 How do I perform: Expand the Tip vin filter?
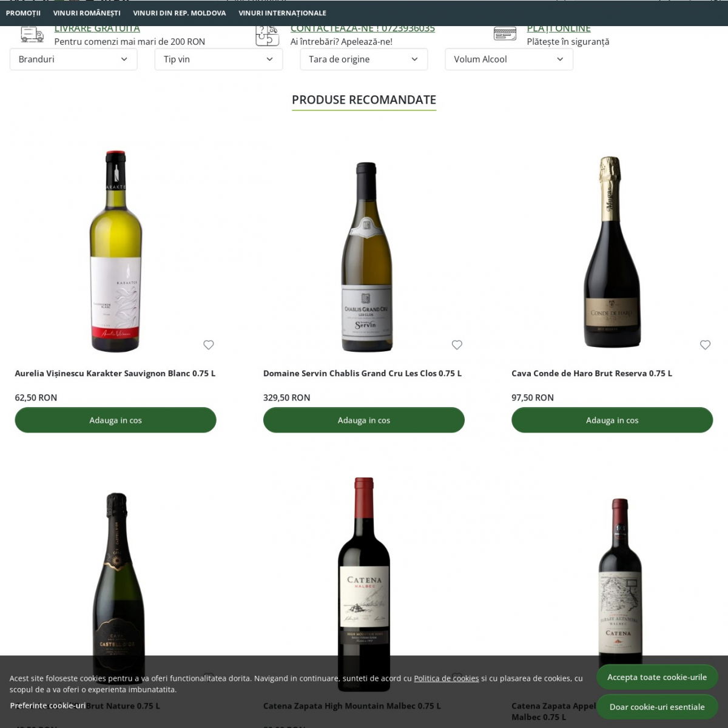coord(218,59)
